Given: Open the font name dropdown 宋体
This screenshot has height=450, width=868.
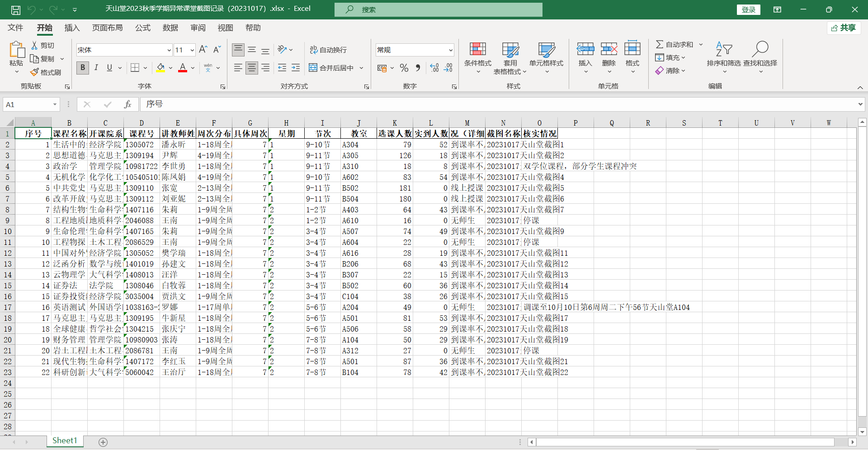Looking at the screenshot, I should [x=169, y=50].
